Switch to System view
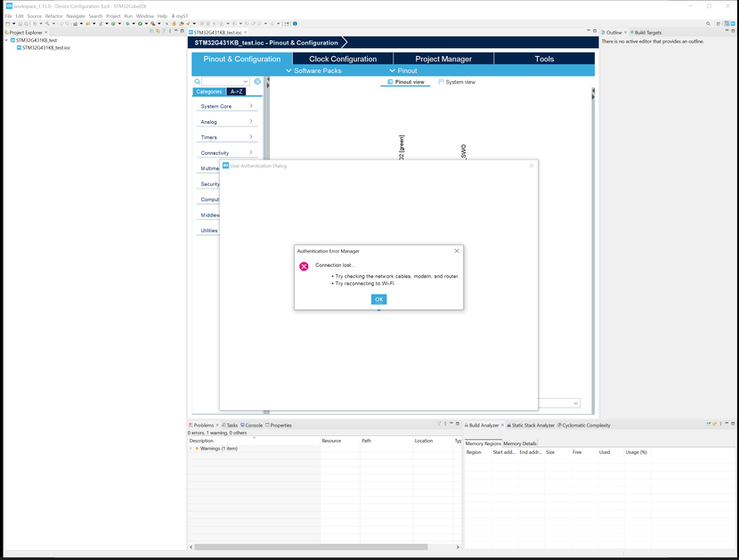The height and width of the screenshot is (560, 739). pos(457,82)
